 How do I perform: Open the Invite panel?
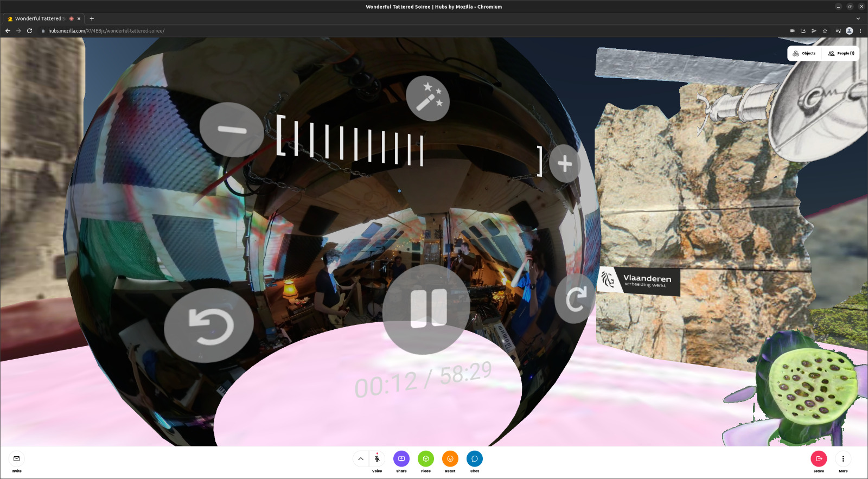[17, 462]
